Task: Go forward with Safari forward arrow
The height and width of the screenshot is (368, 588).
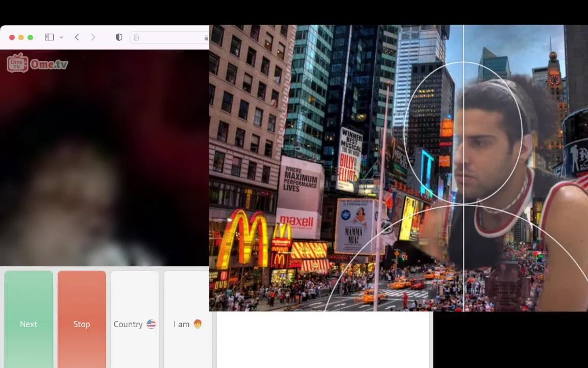Action: point(93,37)
